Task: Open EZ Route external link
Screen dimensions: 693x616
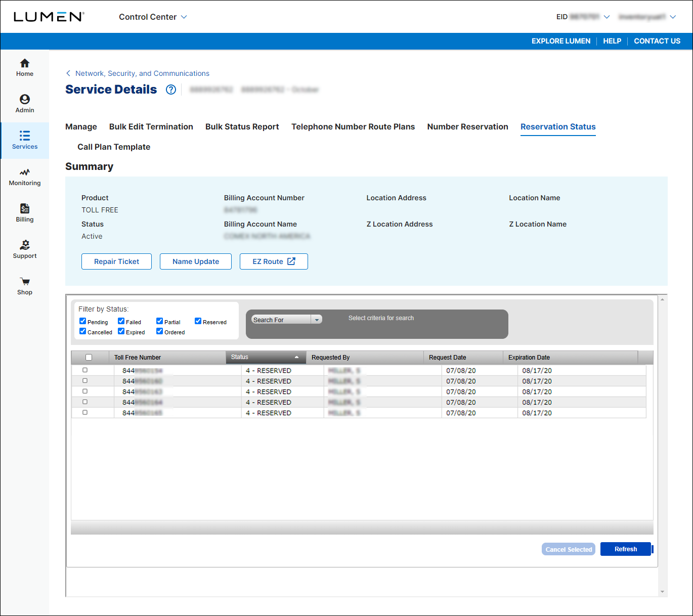Action: click(x=274, y=261)
